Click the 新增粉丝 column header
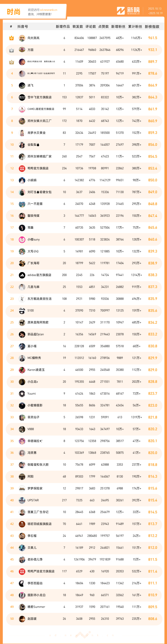Image resolution: width=167 pixels, height=644 pixels. (118, 27)
